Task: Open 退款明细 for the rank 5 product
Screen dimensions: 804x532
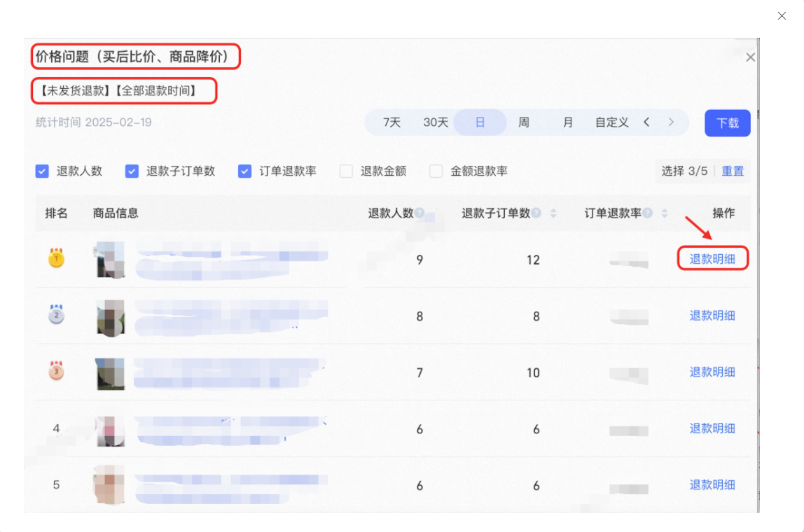Action: click(712, 484)
